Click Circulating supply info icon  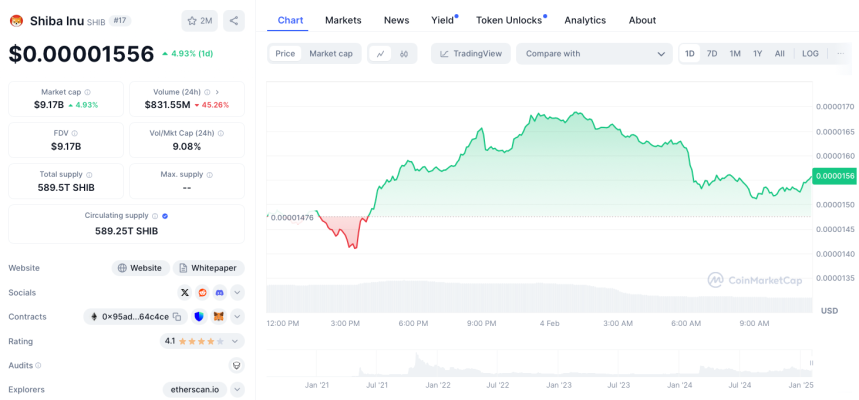(155, 216)
